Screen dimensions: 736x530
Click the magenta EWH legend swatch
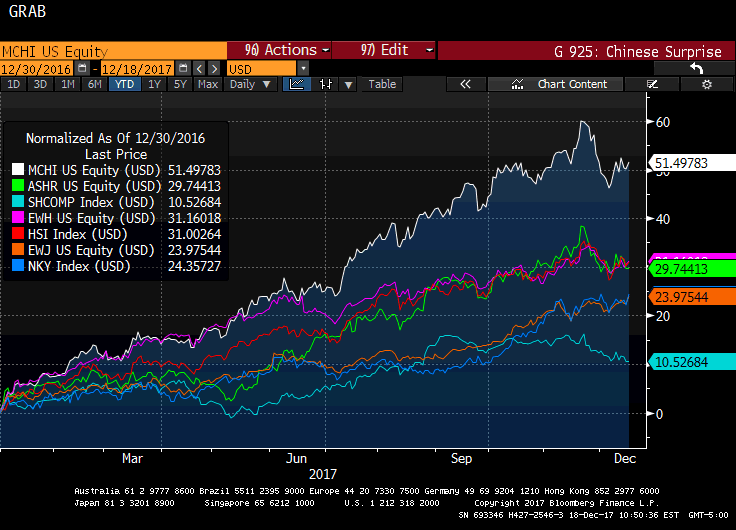tap(18, 217)
